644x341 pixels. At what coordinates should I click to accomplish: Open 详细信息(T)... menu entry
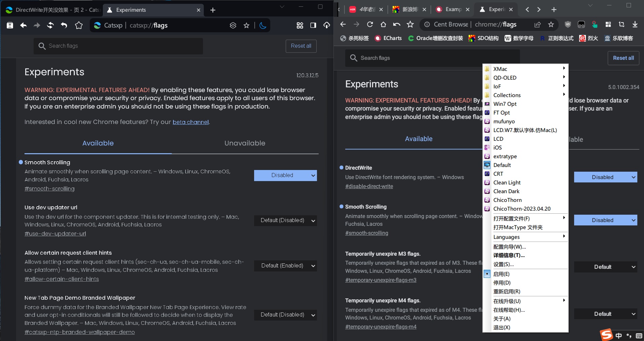pyautogui.click(x=525, y=255)
